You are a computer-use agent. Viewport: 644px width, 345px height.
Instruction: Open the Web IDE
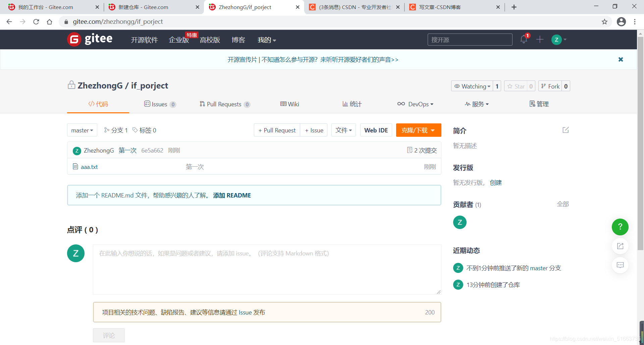376,130
